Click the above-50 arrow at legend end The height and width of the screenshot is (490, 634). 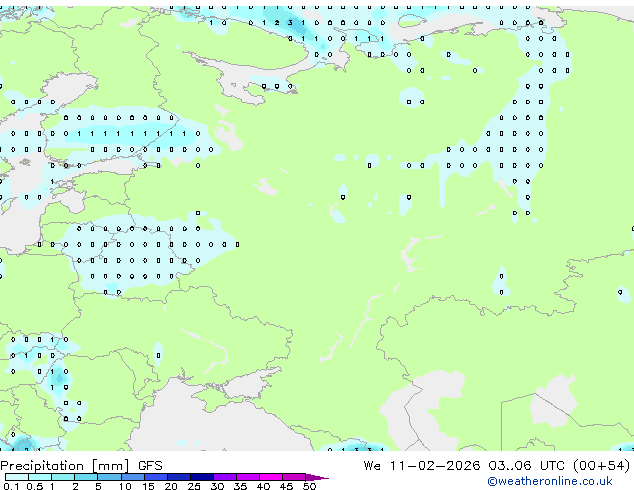coord(317,477)
